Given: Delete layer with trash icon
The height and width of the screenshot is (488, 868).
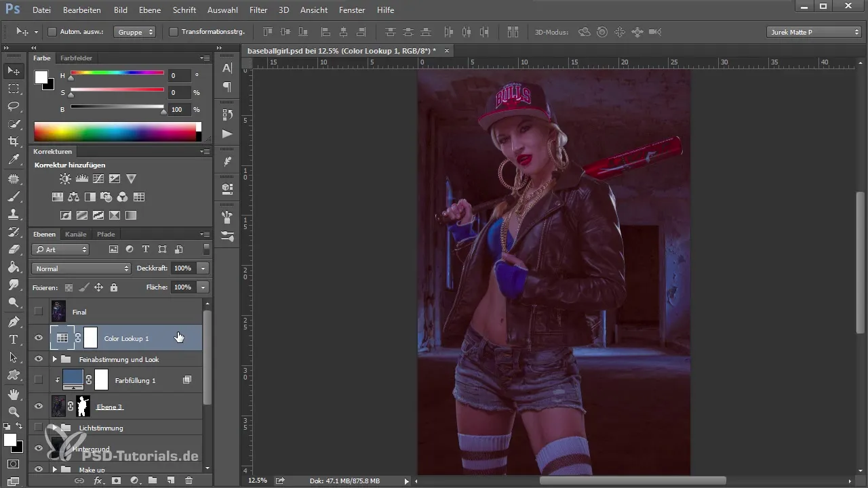Looking at the screenshot, I should pyautogui.click(x=189, y=481).
